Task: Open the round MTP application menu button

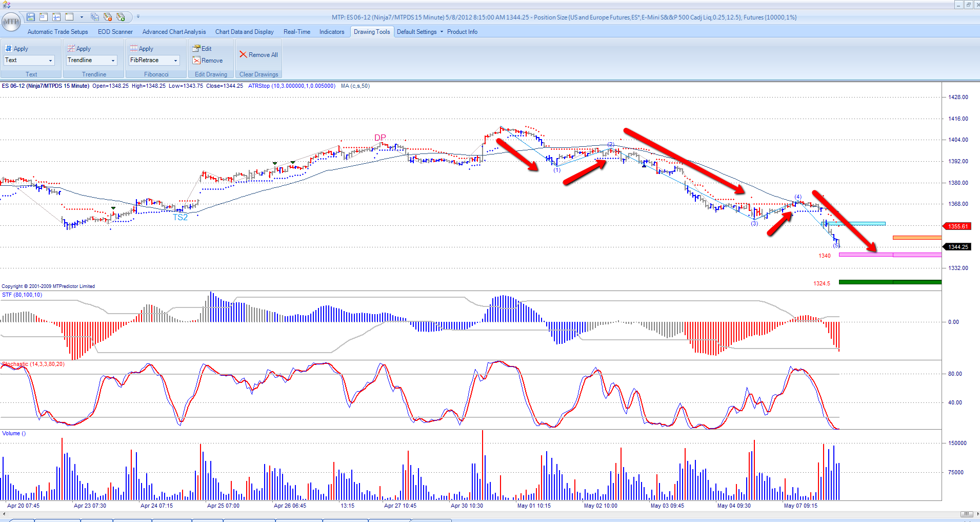Action: 11,22
